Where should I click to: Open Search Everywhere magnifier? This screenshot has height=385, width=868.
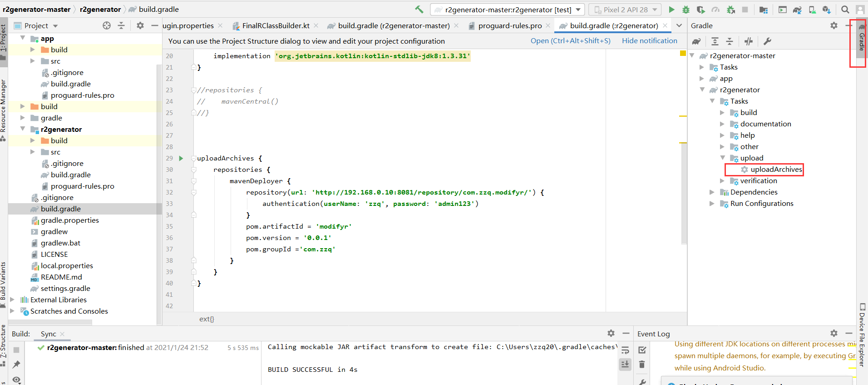tap(845, 10)
